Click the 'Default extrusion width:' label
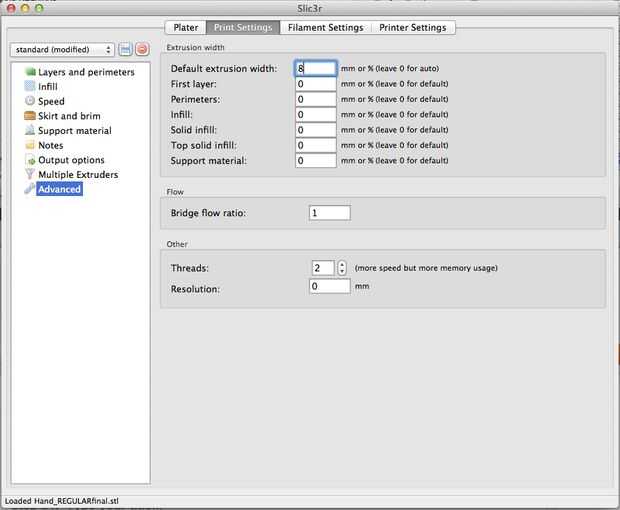 pos(224,68)
